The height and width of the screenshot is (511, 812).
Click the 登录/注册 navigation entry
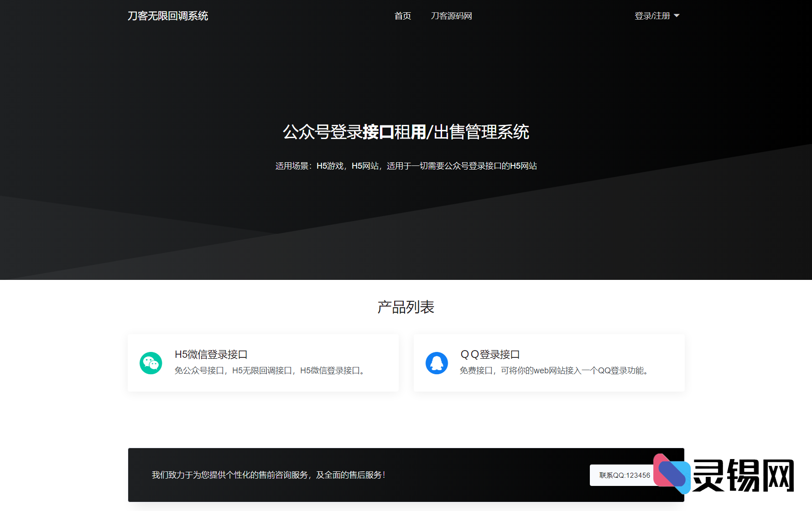pos(652,16)
